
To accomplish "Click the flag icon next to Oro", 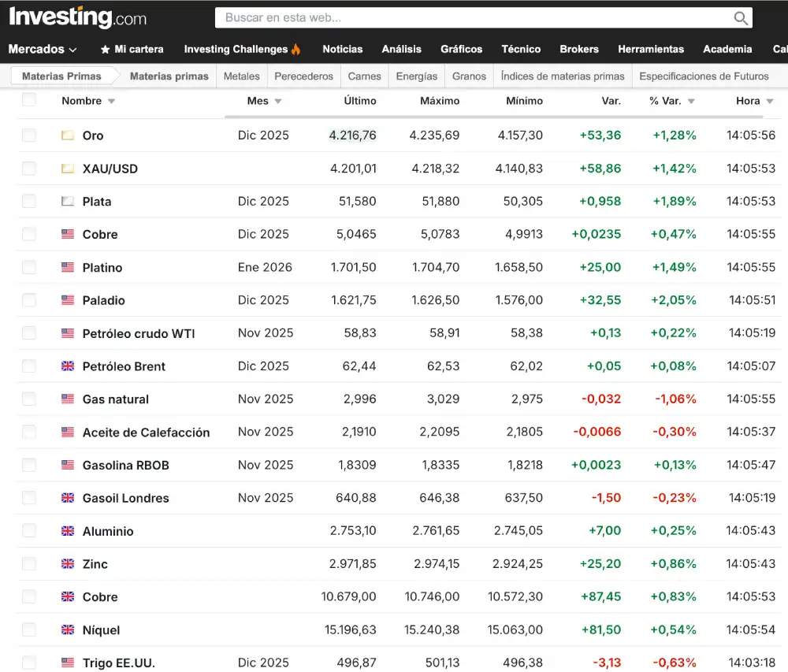I will (x=68, y=136).
